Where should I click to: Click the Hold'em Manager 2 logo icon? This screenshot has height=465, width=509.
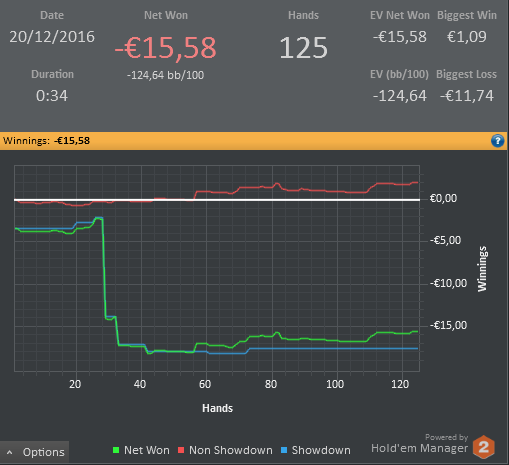click(x=484, y=447)
